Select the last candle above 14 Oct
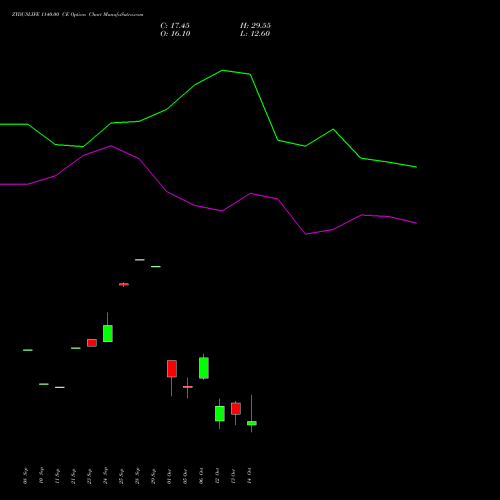 252,423
